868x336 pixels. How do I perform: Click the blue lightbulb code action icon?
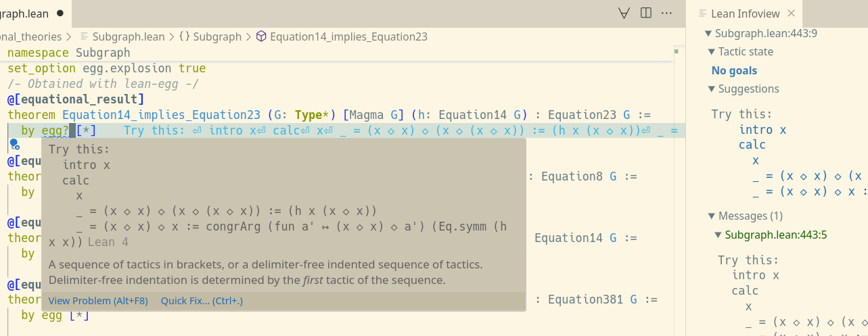(14, 144)
